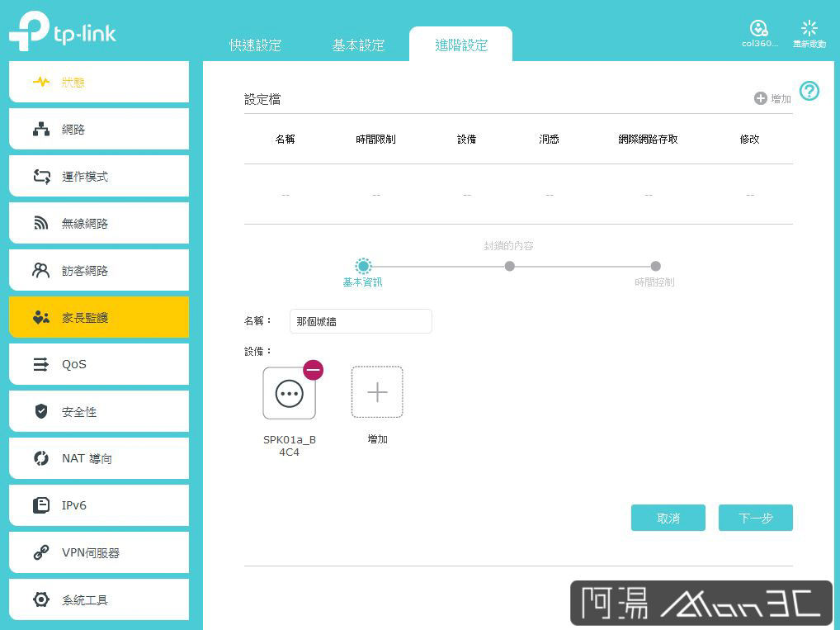The height and width of the screenshot is (630, 840).
Task: Click the 修改 column header
Action: (749, 140)
